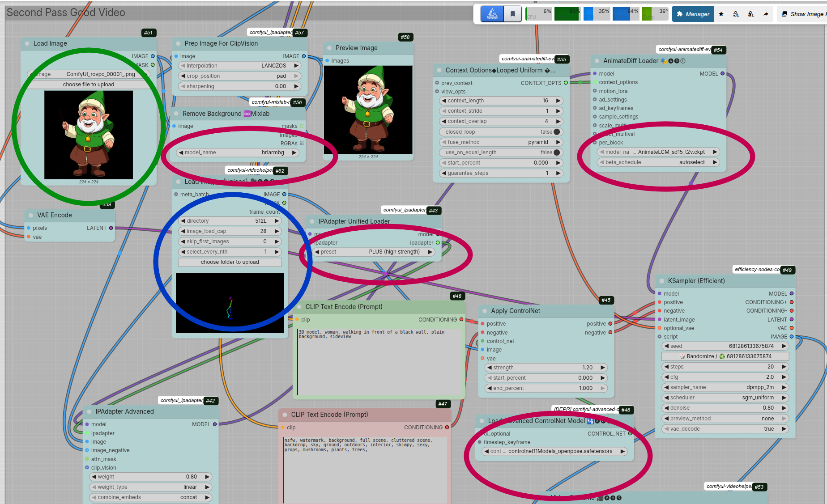Open the beta_schedule autoselect dropdown

tap(658, 162)
